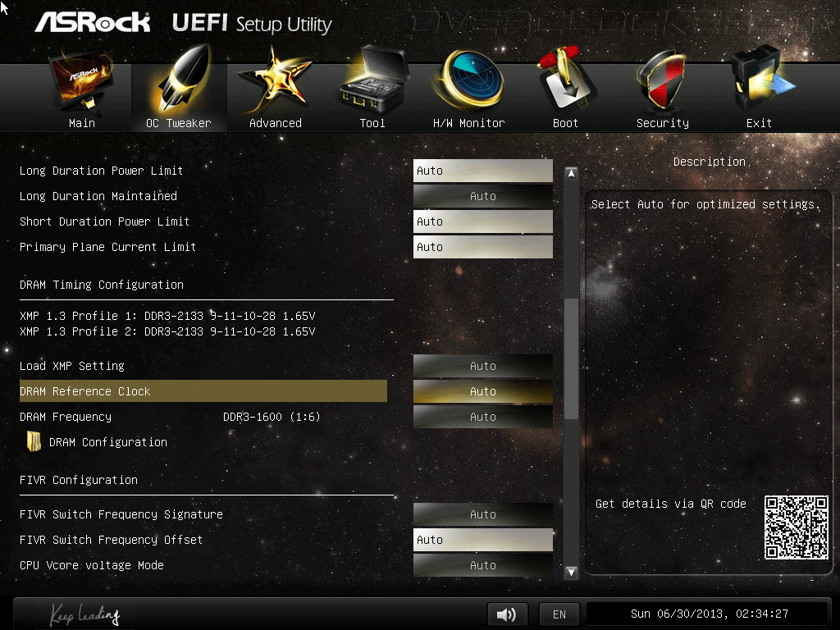Screen dimensions: 840x630
Task: Click the Long Duration Power Limit field
Action: 482,171
